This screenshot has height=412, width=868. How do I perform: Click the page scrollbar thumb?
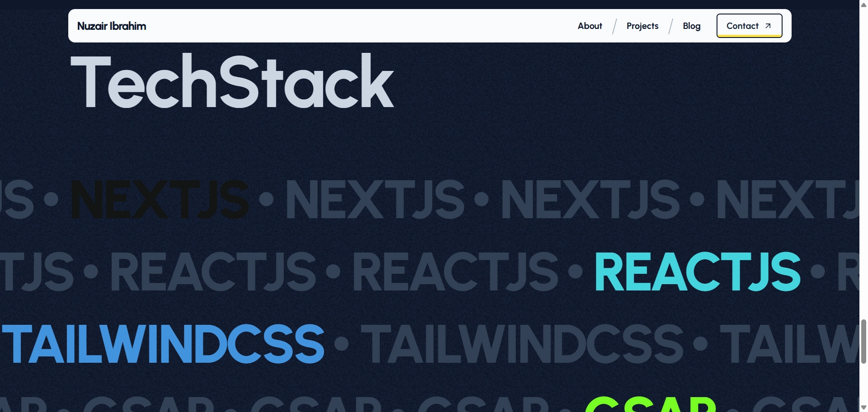863,341
